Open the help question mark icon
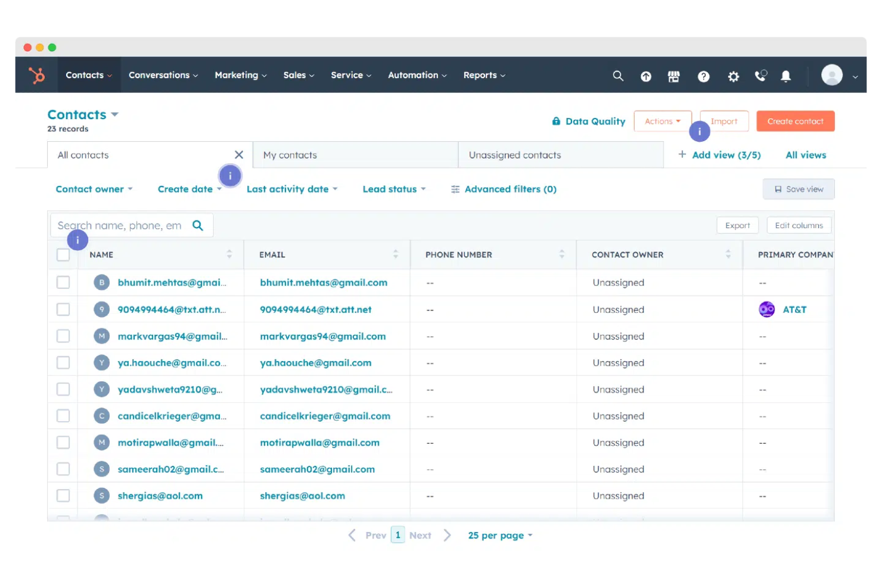Screen dimensions: 882x588 pyautogui.click(x=704, y=76)
